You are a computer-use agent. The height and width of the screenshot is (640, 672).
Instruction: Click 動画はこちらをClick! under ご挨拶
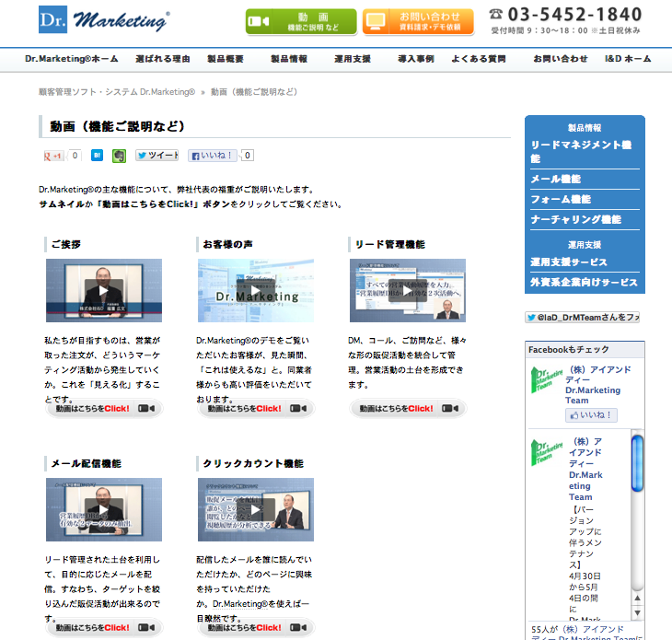point(105,409)
